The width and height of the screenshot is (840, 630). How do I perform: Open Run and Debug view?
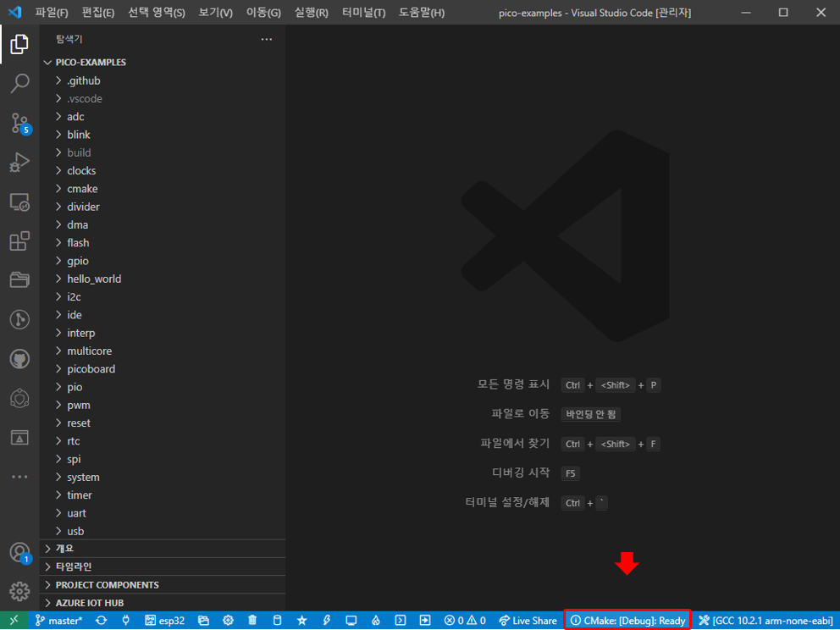point(19,163)
